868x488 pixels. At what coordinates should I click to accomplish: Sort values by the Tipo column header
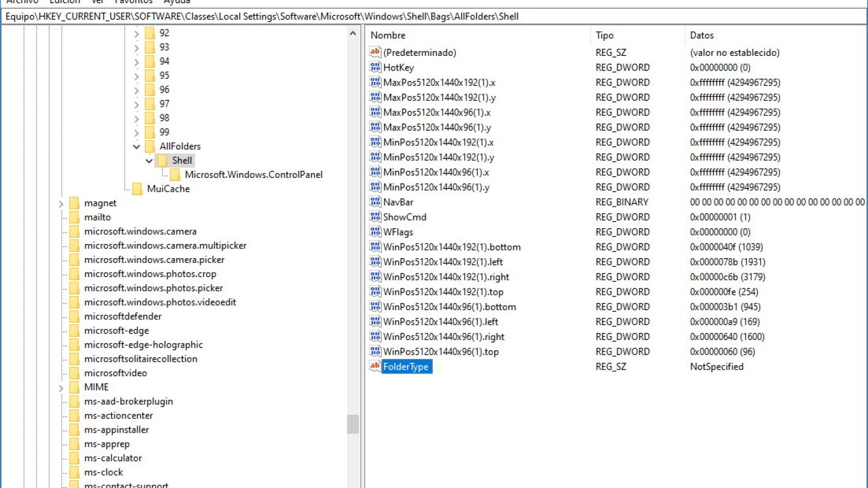637,35
